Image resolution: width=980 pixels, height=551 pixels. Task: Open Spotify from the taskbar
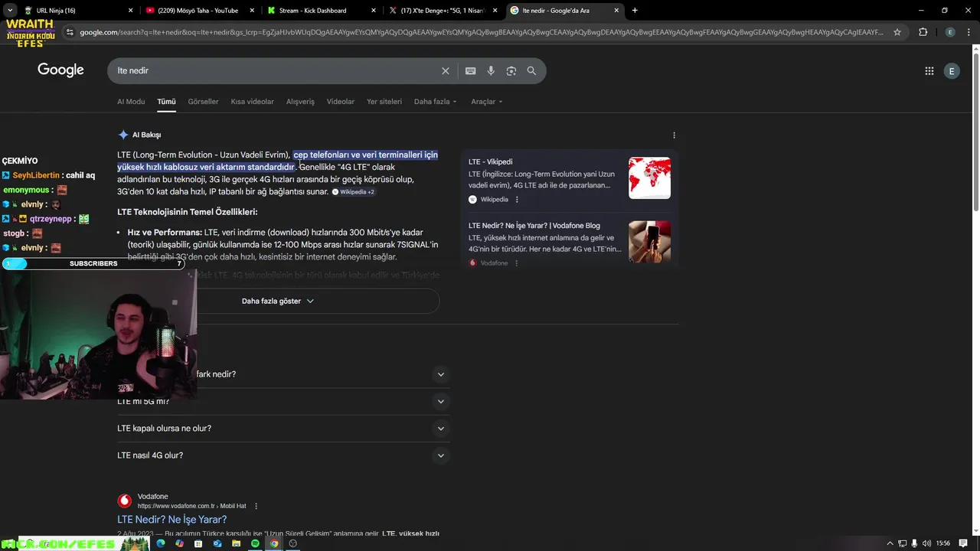[255, 543]
